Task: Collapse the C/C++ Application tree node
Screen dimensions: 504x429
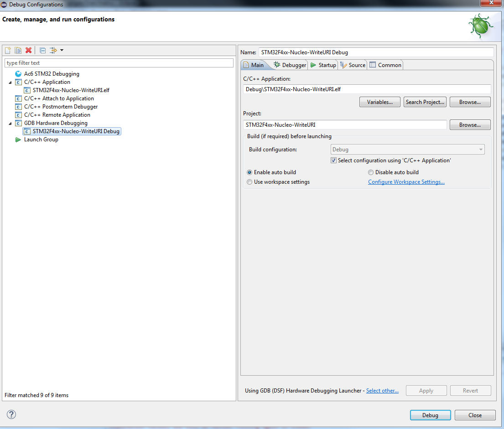Action: [10, 83]
